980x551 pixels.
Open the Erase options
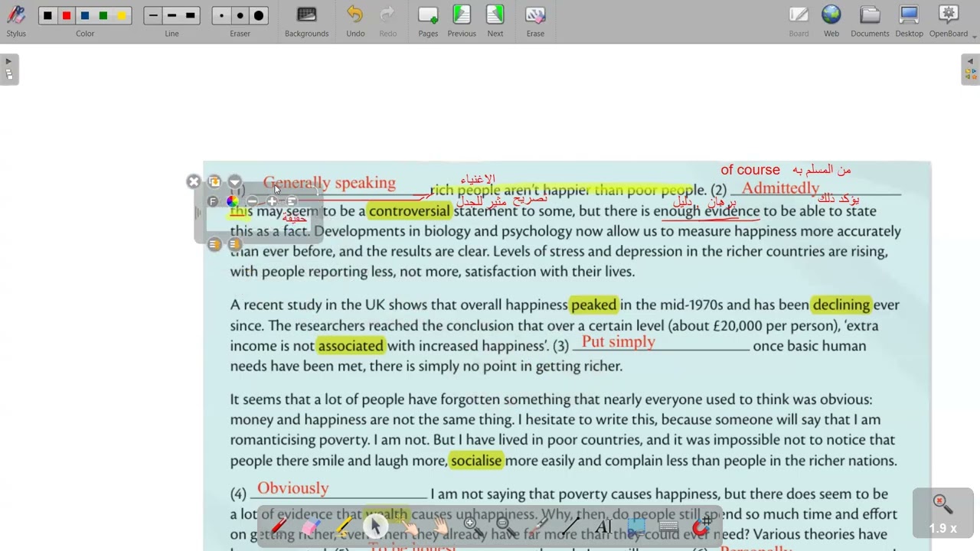pos(535,21)
